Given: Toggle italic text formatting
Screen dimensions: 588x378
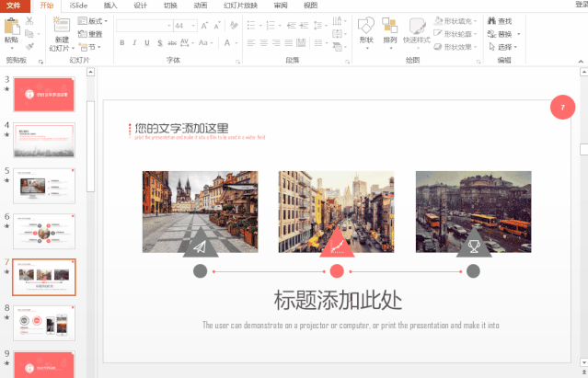Looking at the screenshot, I should (x=134, y=42).
